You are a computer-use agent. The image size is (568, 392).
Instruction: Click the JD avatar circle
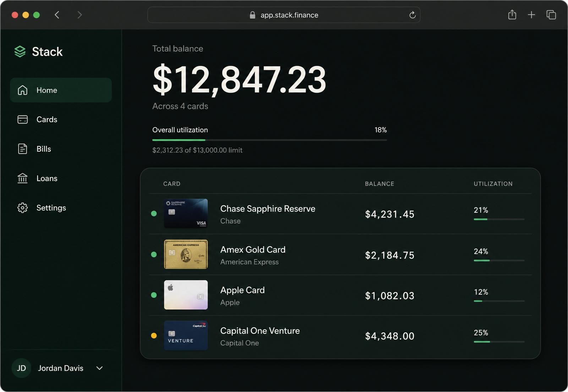[21, 368]
